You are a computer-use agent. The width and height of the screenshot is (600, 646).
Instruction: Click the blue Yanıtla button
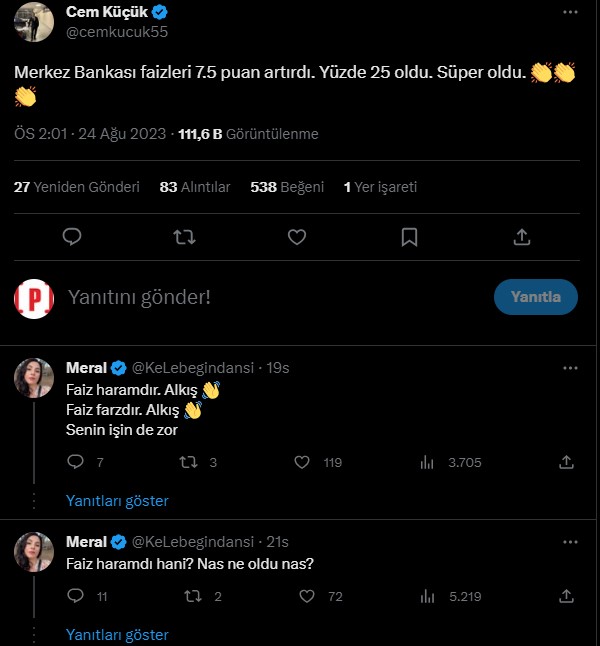point(535,297)
